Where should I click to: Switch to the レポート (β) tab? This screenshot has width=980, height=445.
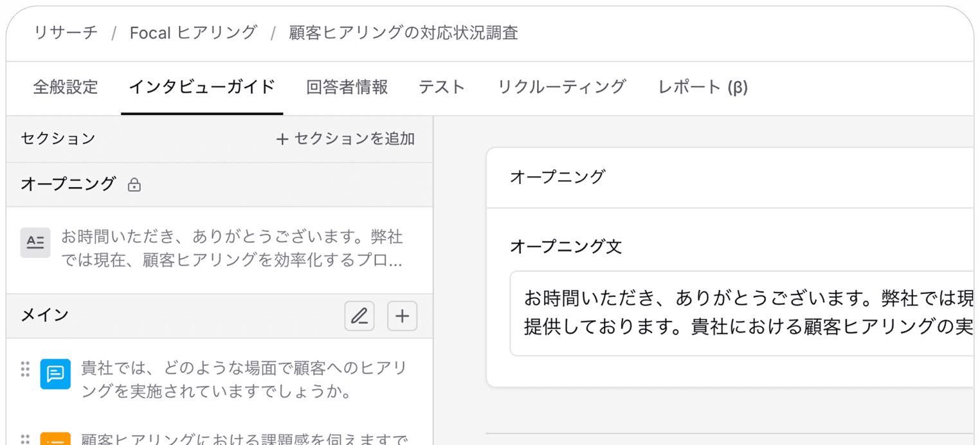[703, 87]
